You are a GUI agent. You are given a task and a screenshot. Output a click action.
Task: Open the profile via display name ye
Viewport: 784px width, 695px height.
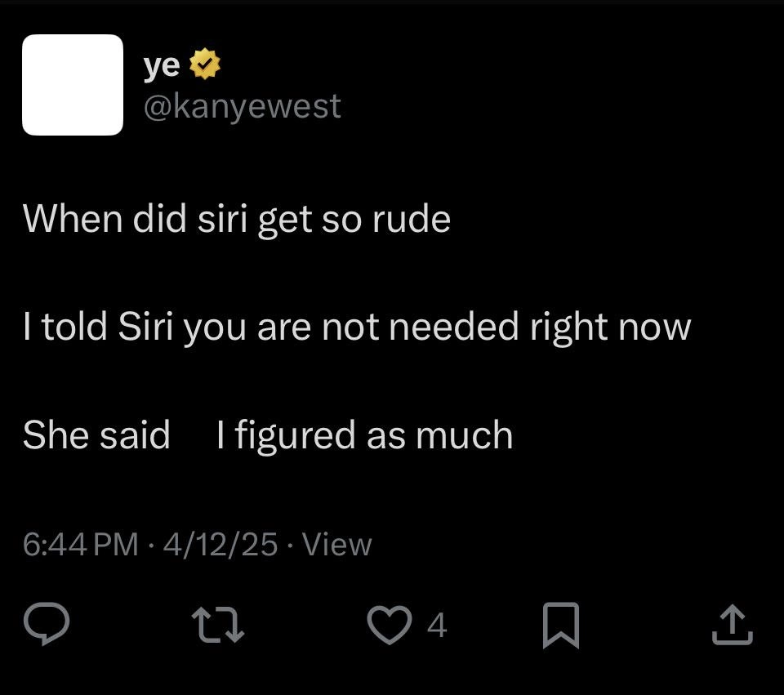(162, 65)
